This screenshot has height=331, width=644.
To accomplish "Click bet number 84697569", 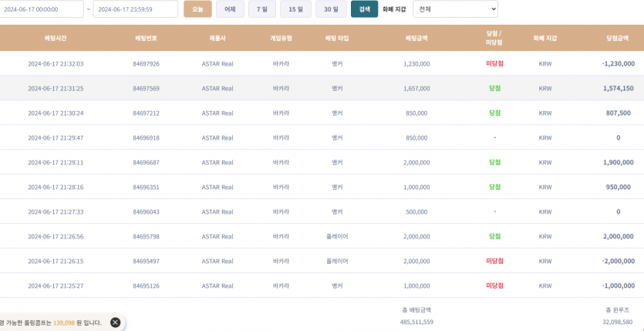I will pyautogui.click(x=147, y=89).
